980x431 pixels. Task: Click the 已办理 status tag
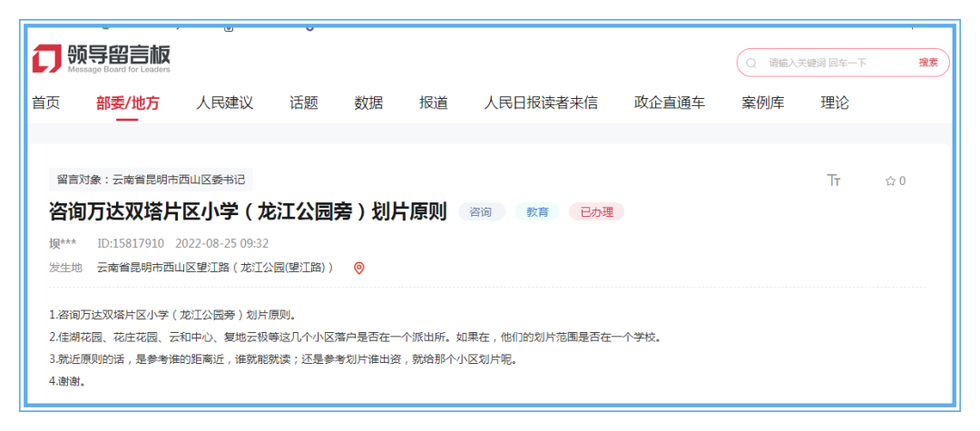596,212
